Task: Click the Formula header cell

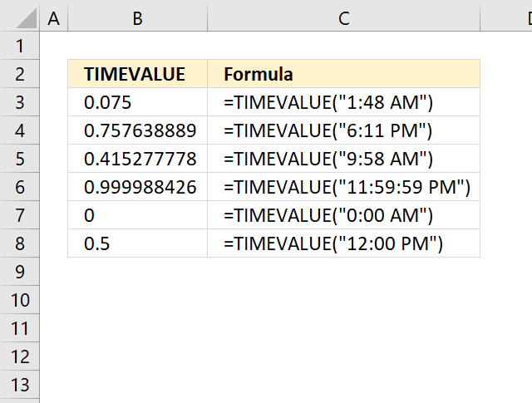Action: [x=343, y=74]
